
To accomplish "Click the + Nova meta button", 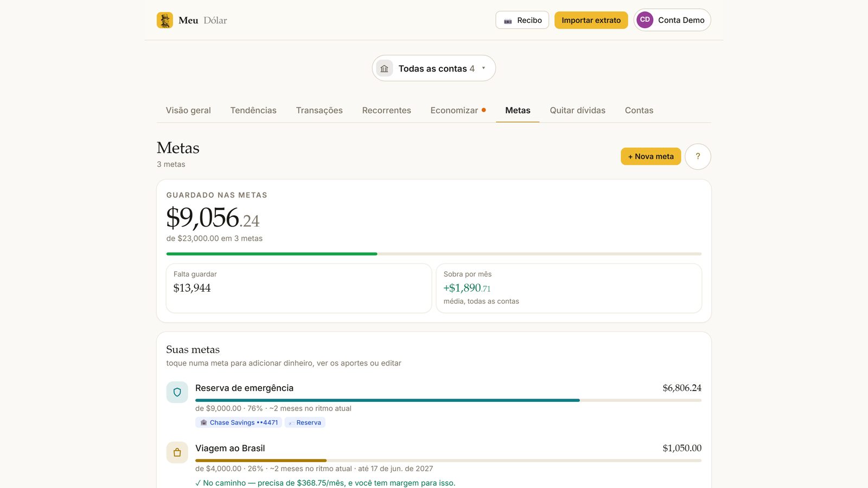I will pos(650,156).
